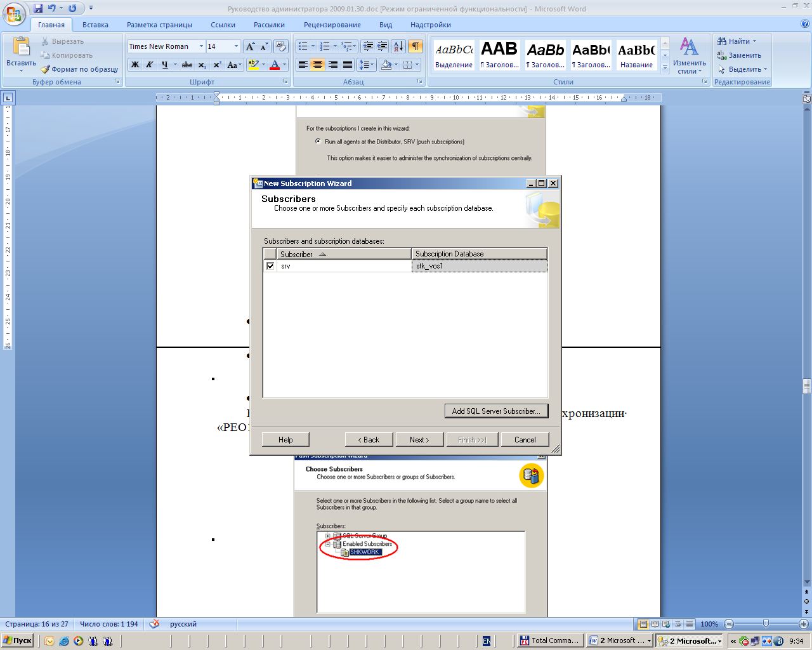Click the text highlight color icon
Image resolution: width=812 pixels, height=650 pixels.
(x=253, y=65)
